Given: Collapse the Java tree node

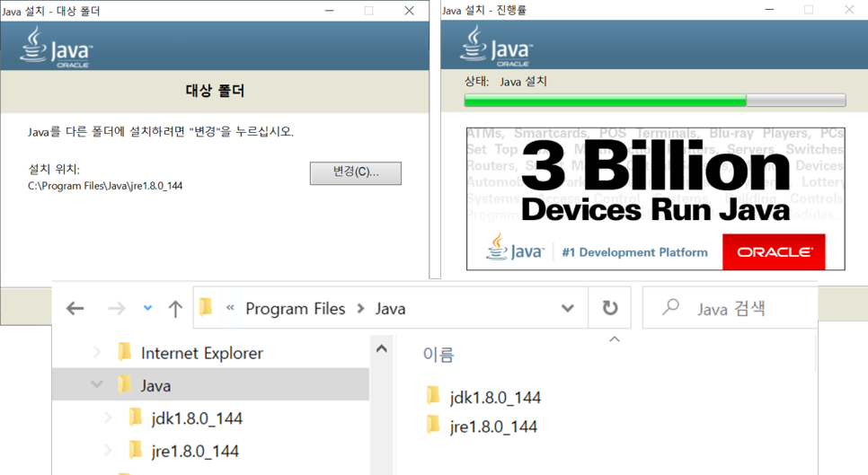Looking at the screenshot, I should [97, 383].
